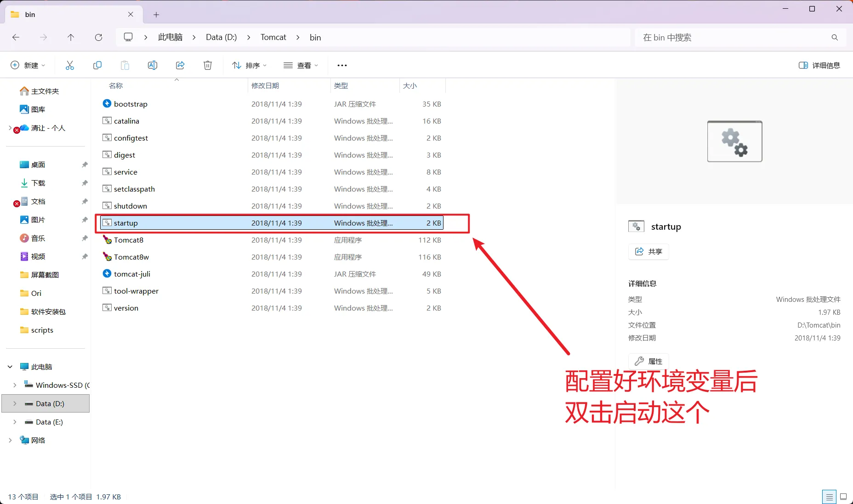Open the View dropdown menu

tap(301, 65)
